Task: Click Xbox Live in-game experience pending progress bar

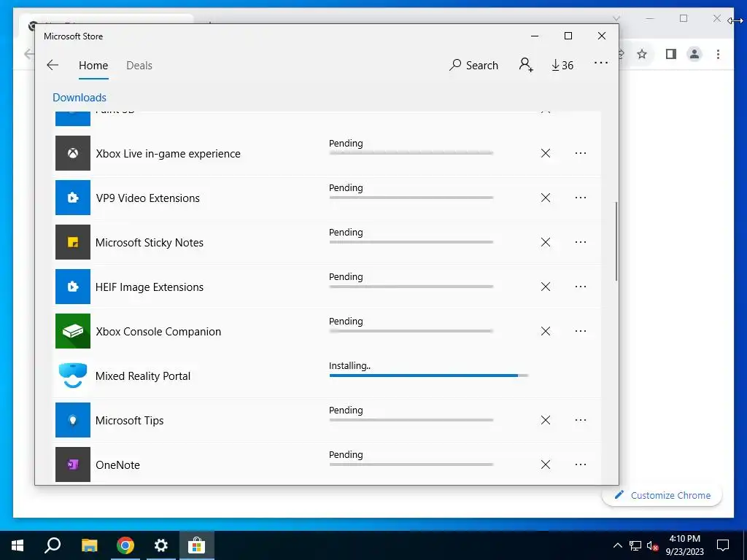Action: click(x=411, y=153)
